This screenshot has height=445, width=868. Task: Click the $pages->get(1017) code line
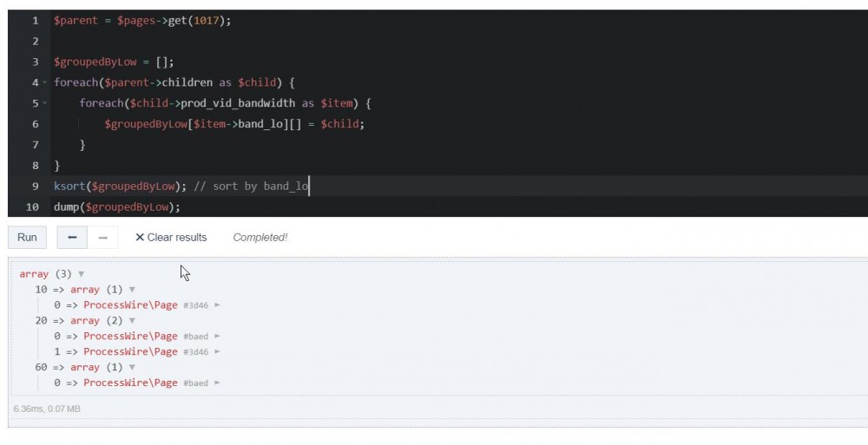[x=142, y=21]
